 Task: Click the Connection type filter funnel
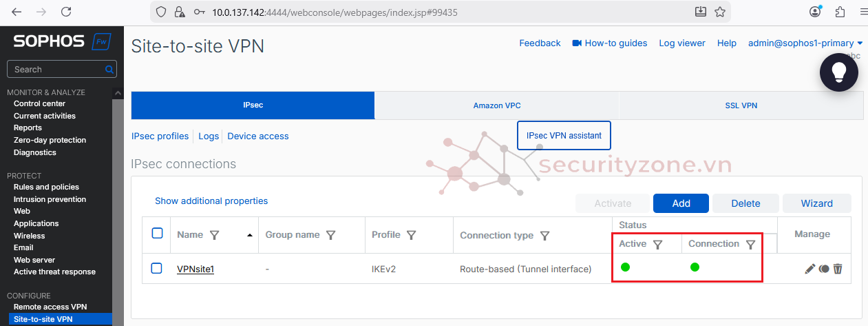pos(544,236)
